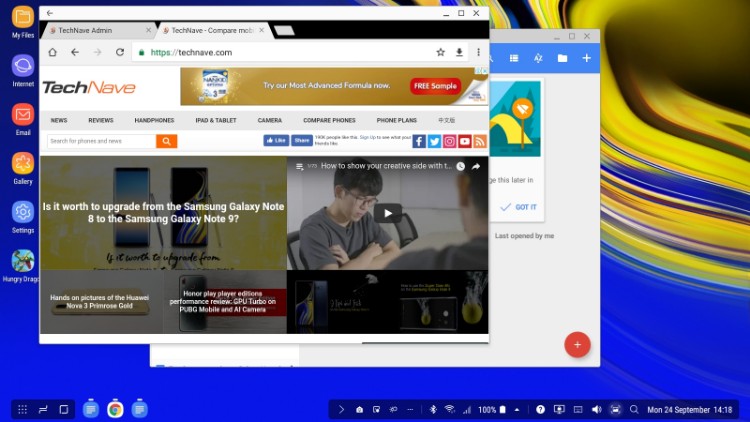The image size is (750, 422).
Task: Click the download icon in Chrome toolbar
Action: pyautogui.click(x=459, y=52)
